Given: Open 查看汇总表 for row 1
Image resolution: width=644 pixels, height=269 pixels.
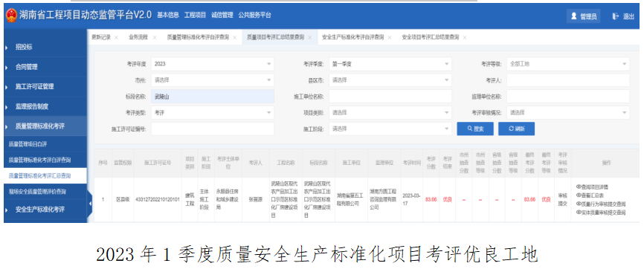Looking at the screenshot, I should coord(593,195).
